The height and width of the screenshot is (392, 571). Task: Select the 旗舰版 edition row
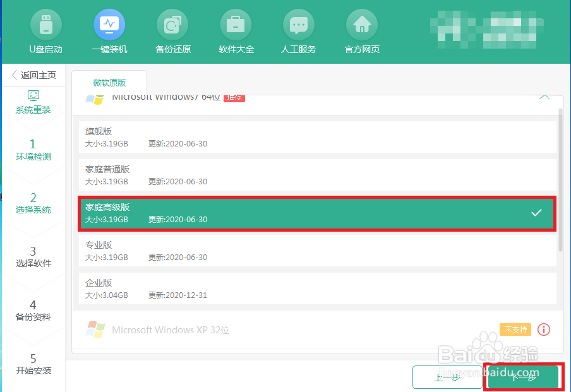(318, 137)
